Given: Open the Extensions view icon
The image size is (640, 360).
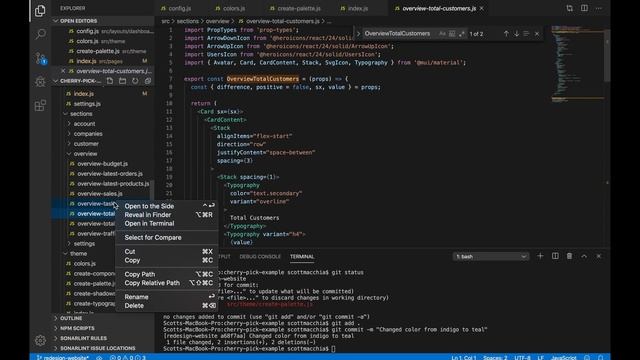Looking at the screenshot, I should coord(40,106).
